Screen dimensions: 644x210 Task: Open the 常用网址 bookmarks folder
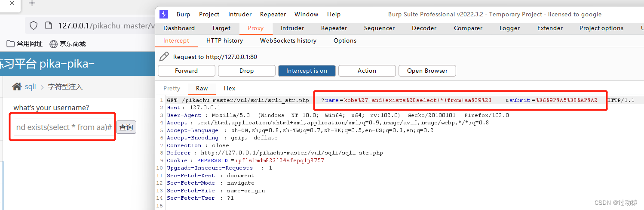click(25, 43)
